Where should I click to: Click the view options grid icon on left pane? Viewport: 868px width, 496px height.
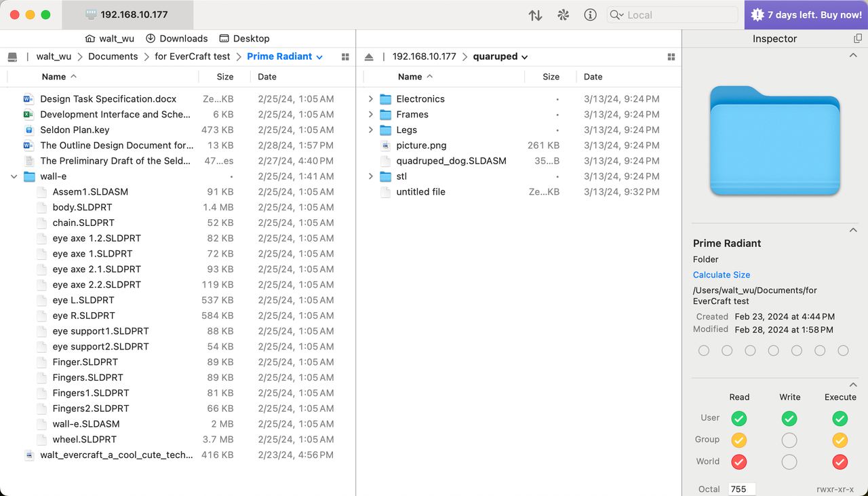[x=345, y=56]
